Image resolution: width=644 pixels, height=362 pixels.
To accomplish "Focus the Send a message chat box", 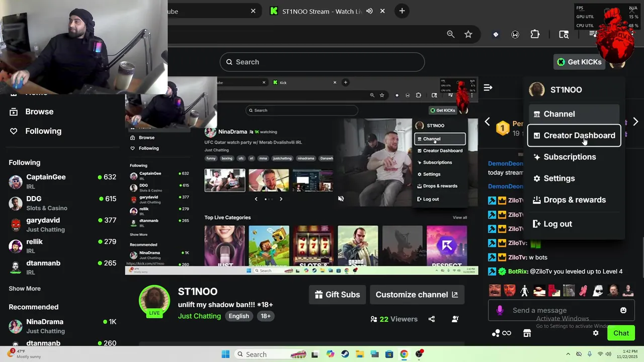I will coord(560,310).
